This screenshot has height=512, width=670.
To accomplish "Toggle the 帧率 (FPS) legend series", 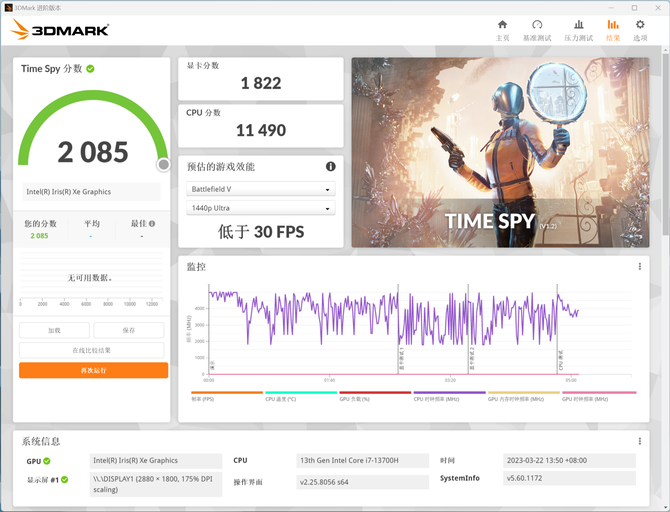I will click(227, 396).
